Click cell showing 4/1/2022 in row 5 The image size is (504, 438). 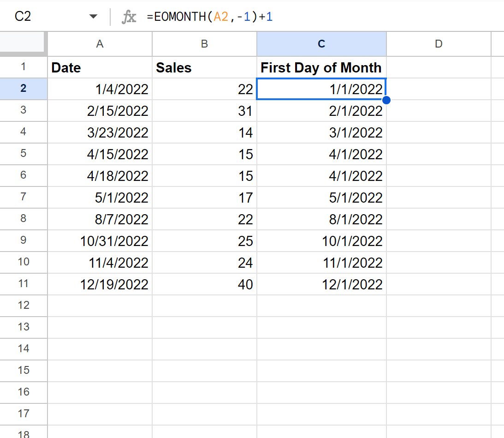321,154
